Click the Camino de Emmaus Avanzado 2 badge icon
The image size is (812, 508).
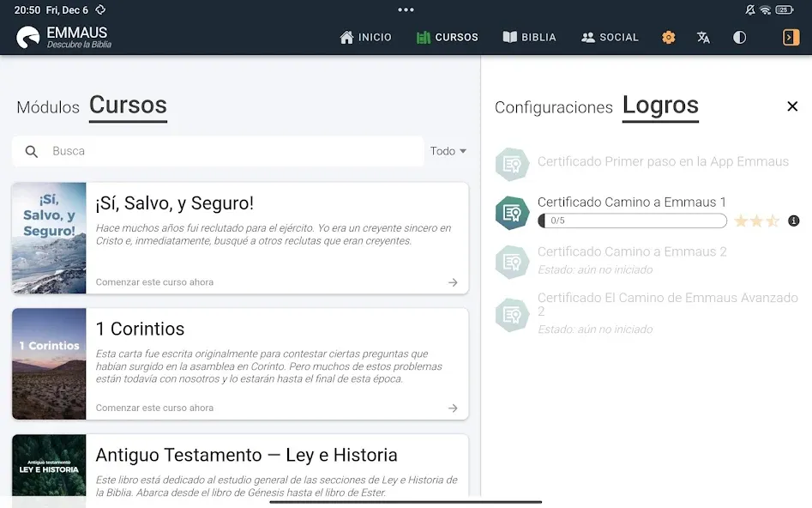pos(512,315)
